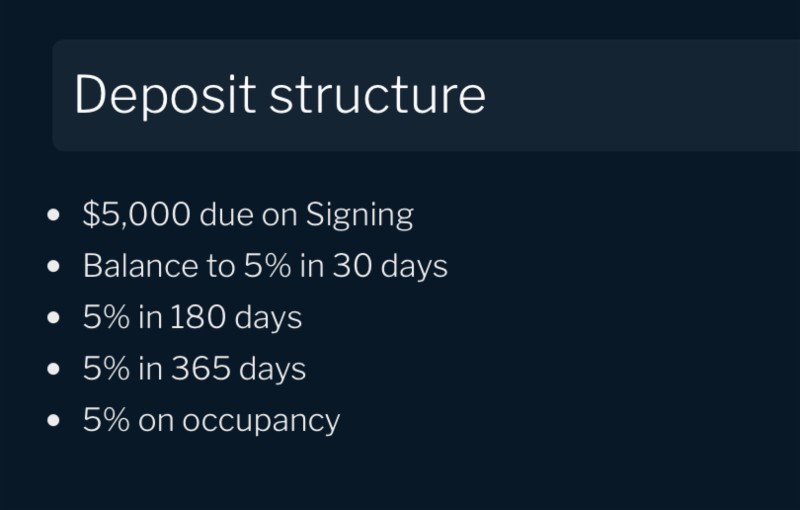Image resolution: width=800 pixels, height=510 pixels.
Task: Select the "Balance to 5% in 30 days" item
Action: point(265,266)
